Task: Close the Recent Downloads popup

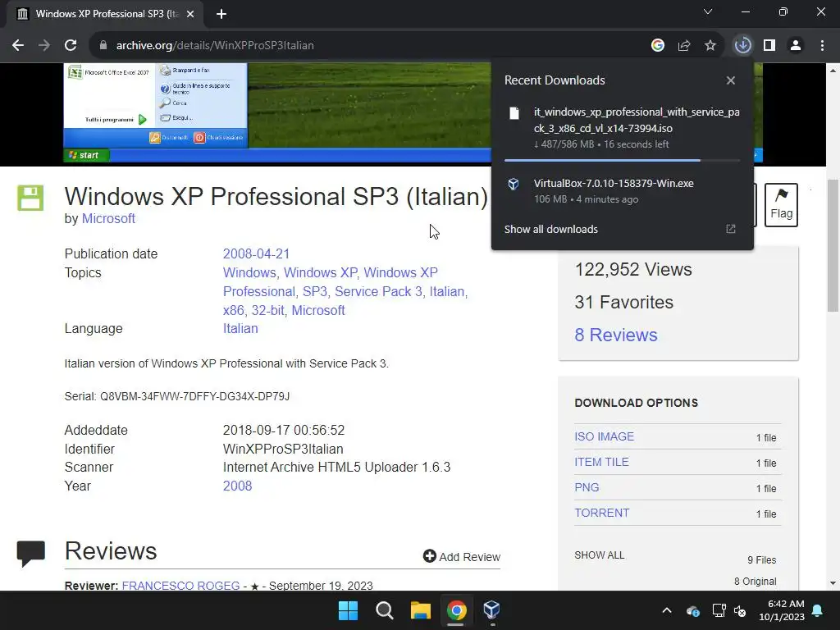Action: [x=731, y=80]
